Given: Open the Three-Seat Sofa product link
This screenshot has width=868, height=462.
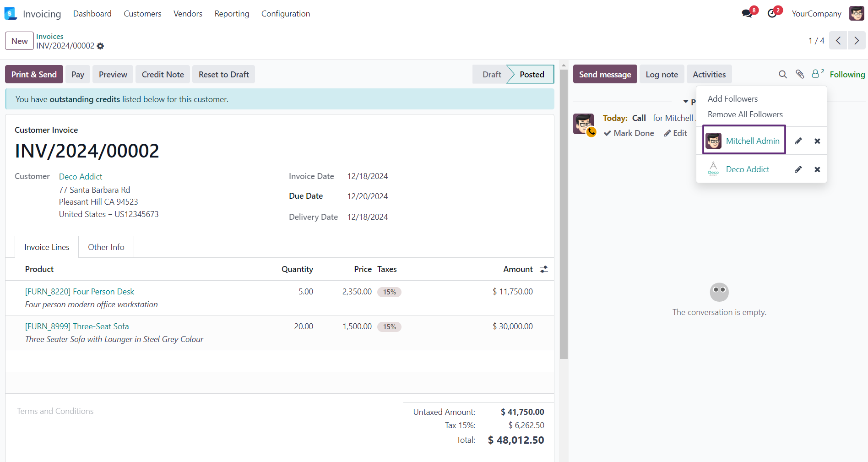Looking at the screenshot, I should point(77,326).
